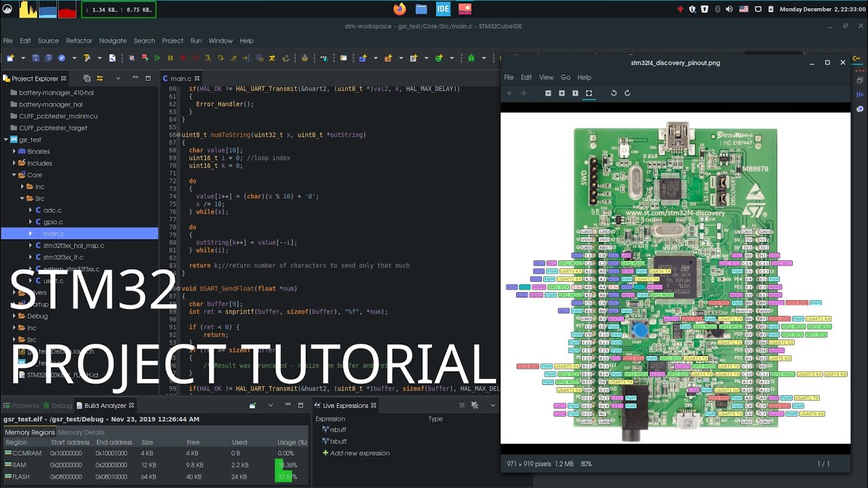868x488 pixels.
Task: Open Go menu in image viewer
Action: tap(565, 77)
